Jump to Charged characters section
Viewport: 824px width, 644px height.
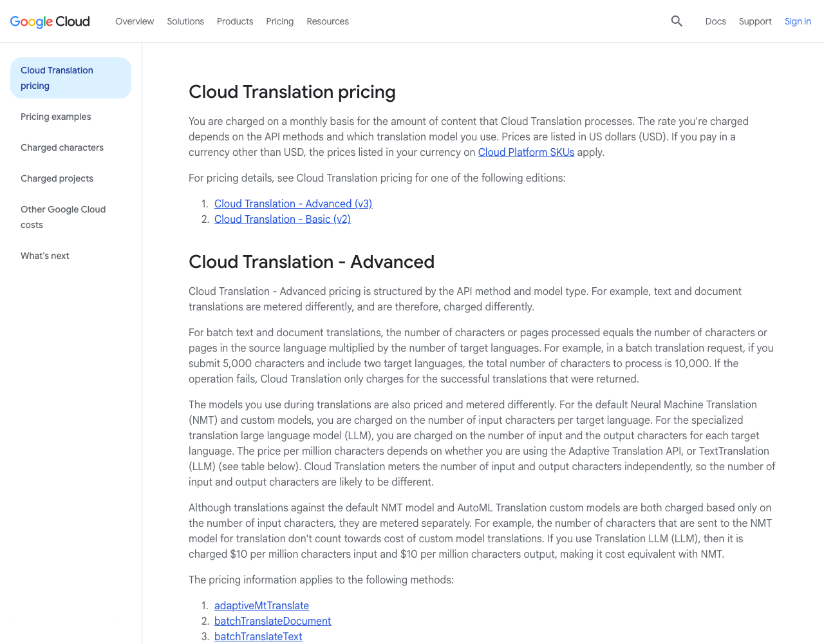click(62, 147)
